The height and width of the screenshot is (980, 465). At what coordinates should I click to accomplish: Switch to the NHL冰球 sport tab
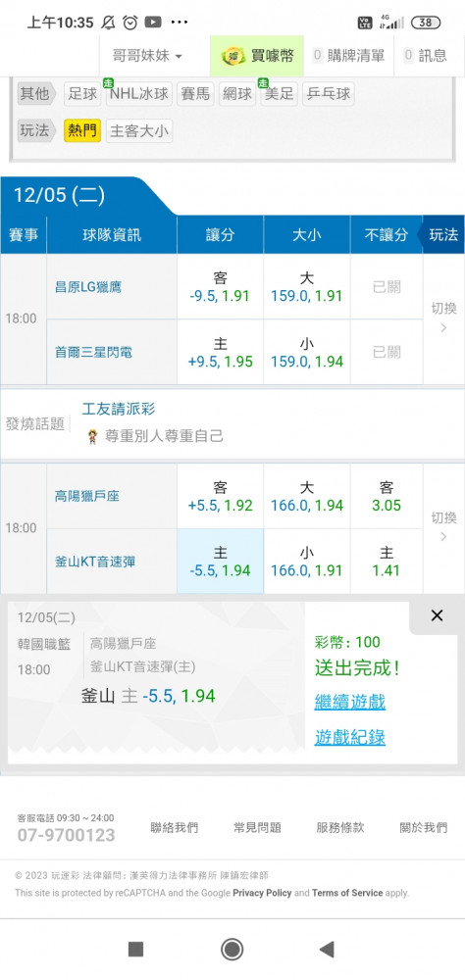pyautogui.click(x=138, y=94)
